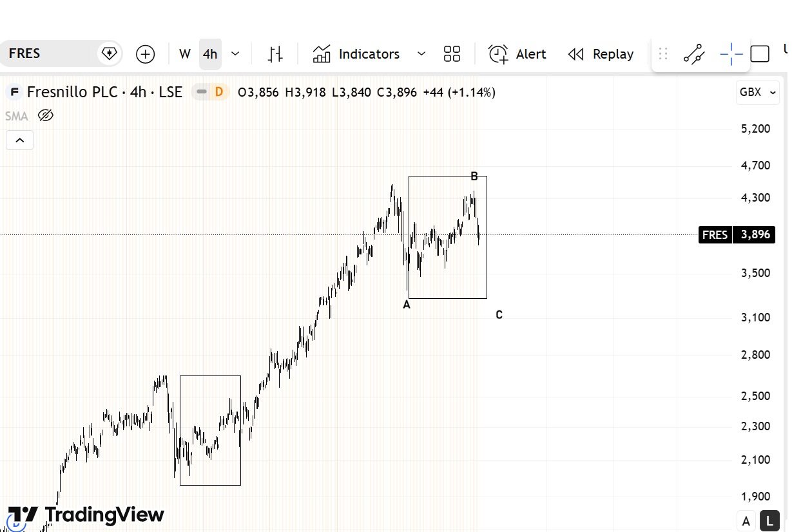Collapse the indicator legend with the up arrow
Screen dimensions: 792x532
(x=19, y=140)
